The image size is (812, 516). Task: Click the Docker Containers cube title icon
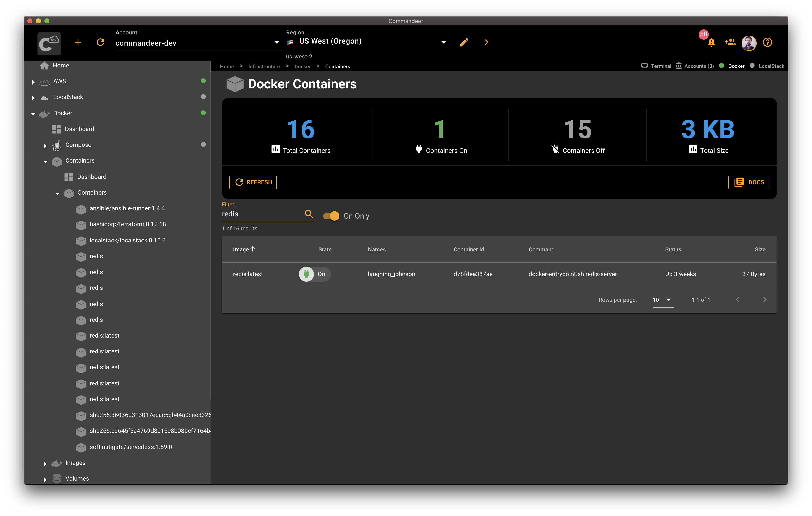point(235,84)
